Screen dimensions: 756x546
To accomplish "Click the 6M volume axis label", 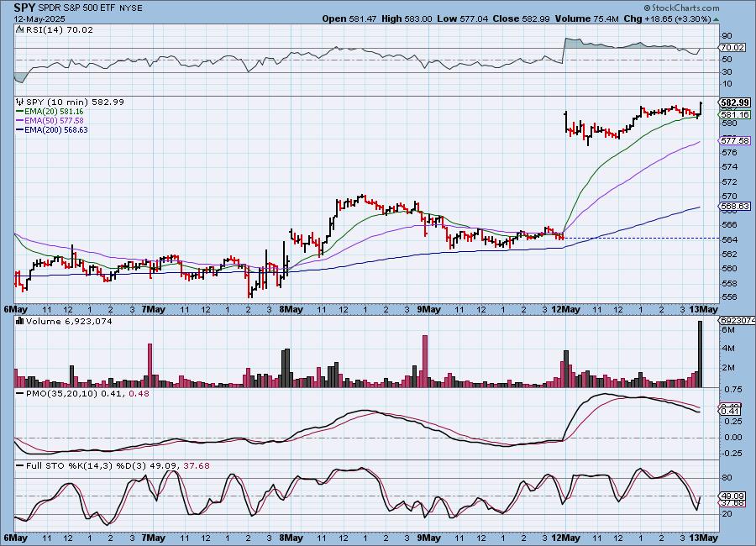I will 728,330.
